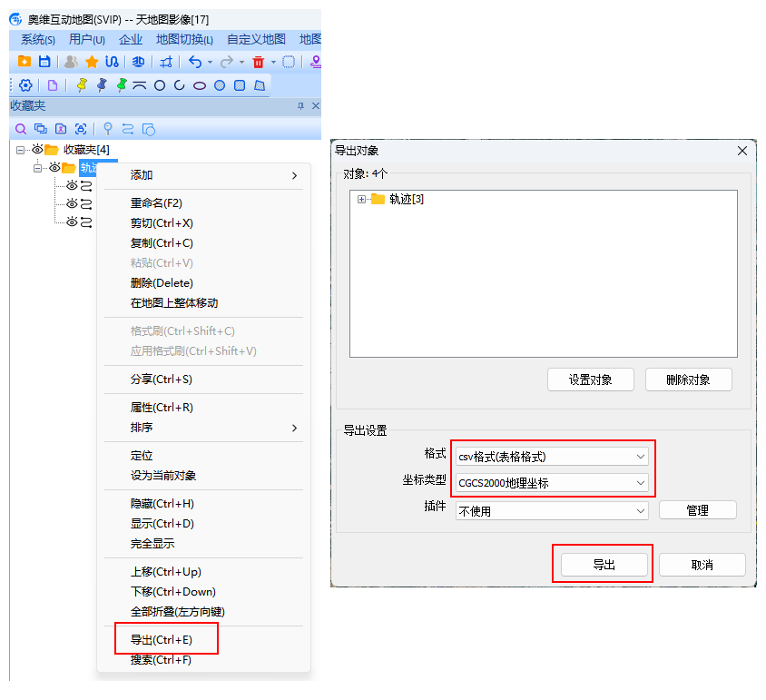Open the 插件 不使用 combo box
Image resolution: width=766 pixels, height=700 pixels.
[552, 511]
